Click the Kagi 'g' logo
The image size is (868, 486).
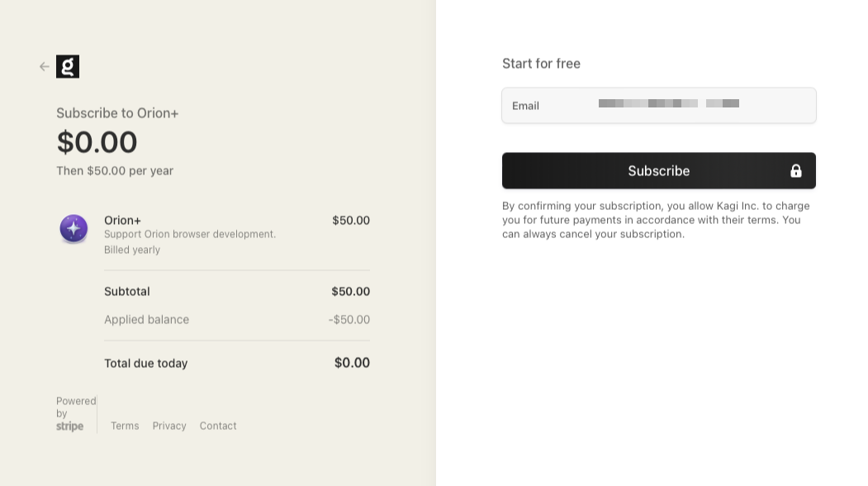coord(68,67)
